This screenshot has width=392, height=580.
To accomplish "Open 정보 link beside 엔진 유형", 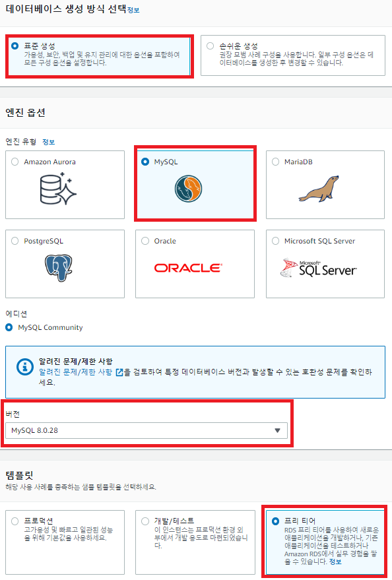I will pos(48,142).
